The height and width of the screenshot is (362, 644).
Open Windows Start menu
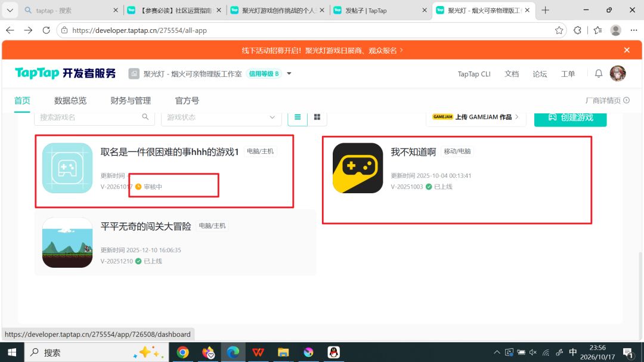click(x=12, y=352)
